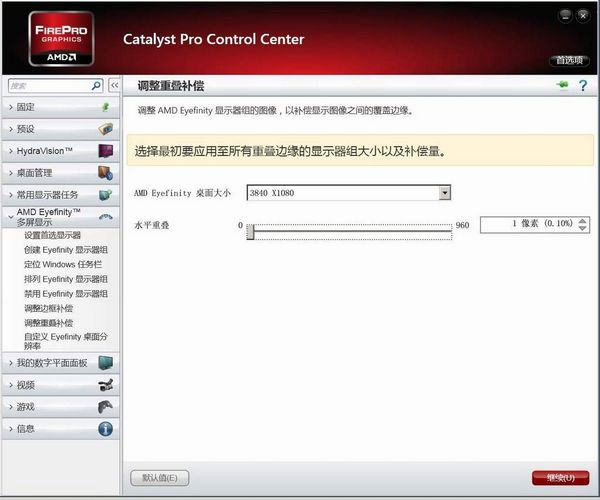Click the 默认值(E) defaults button

tap(160, 478)
